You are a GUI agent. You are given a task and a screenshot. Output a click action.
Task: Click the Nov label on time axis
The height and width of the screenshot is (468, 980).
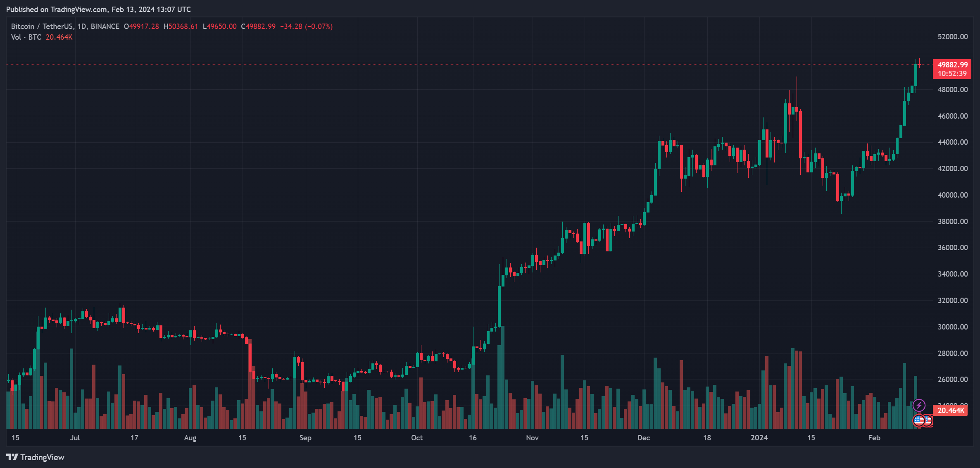[532, 437]
